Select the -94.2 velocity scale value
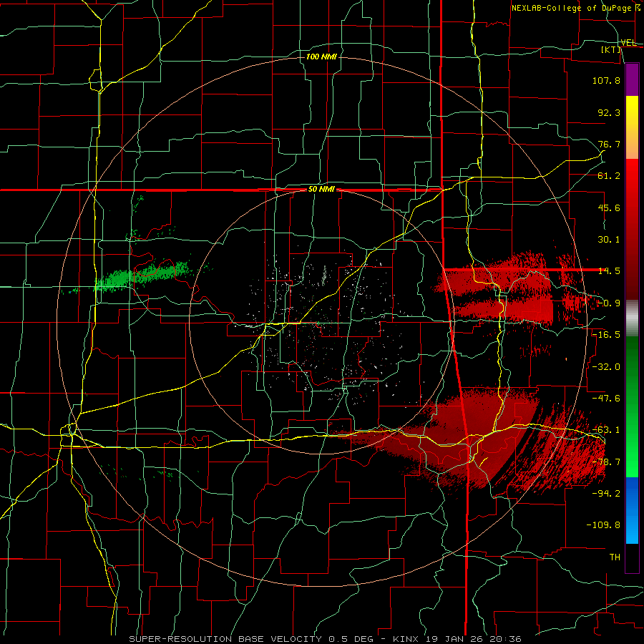 (x=606, y=494)
